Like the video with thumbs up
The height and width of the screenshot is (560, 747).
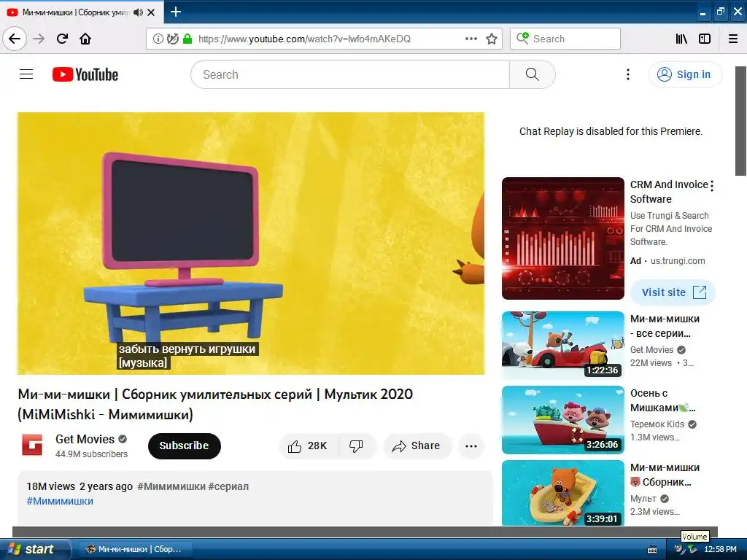pyautogui.click(x=309, y=446)
